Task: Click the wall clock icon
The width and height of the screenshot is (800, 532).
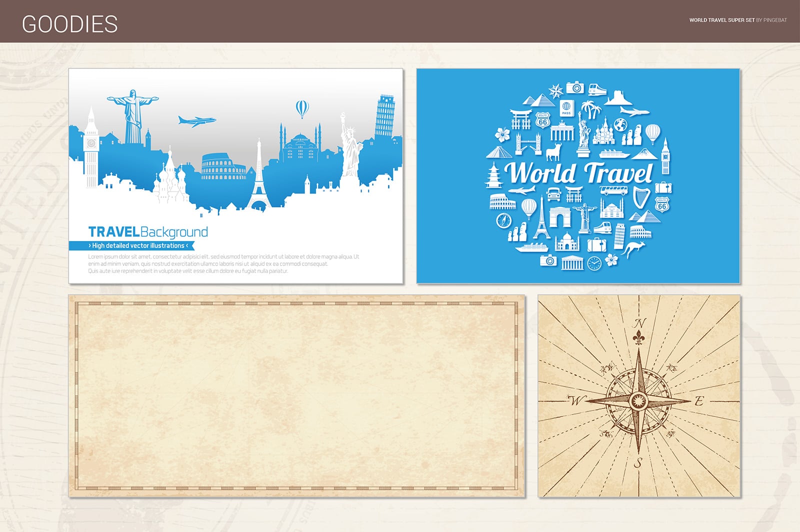Action: point(594,263)
